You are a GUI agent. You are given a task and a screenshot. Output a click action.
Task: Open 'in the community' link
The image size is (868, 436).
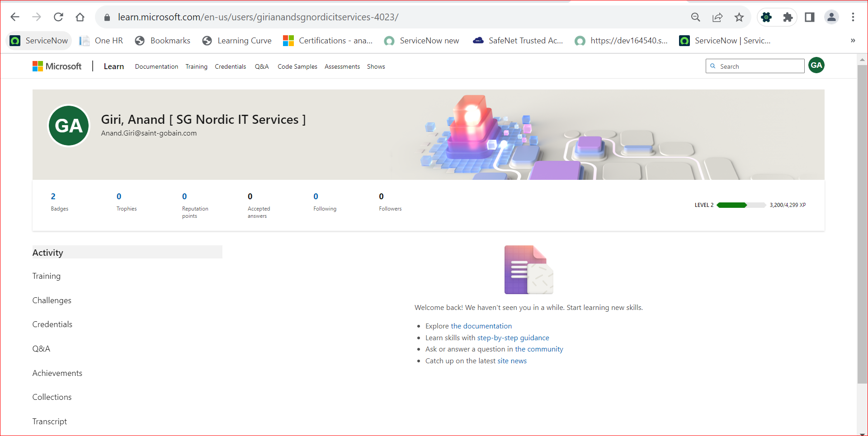tap(535, 349)
